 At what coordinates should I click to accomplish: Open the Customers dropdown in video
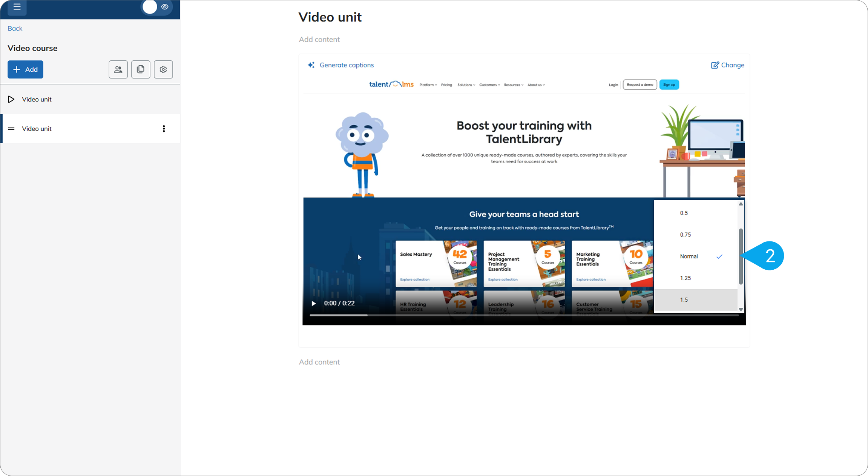(x=489, y=85)
